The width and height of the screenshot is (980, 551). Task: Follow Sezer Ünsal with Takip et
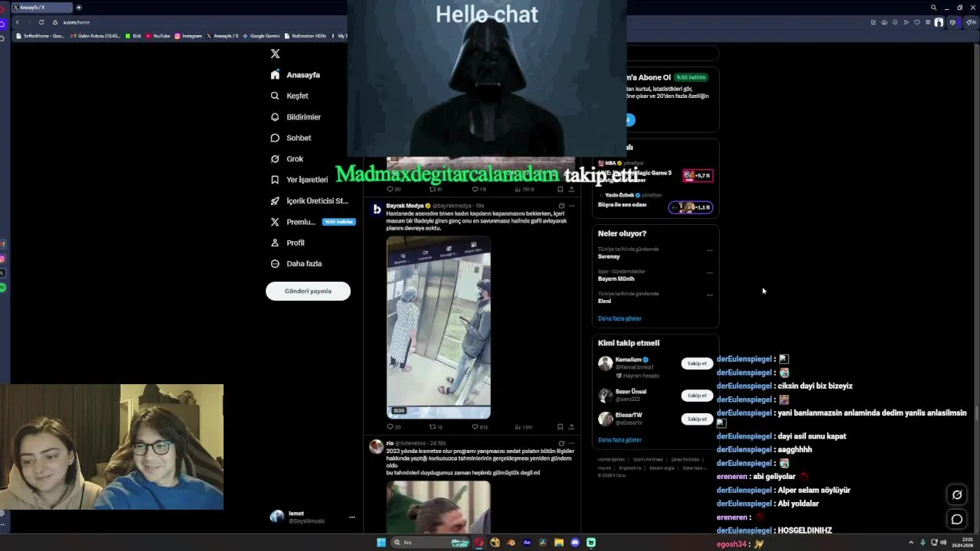697,396
